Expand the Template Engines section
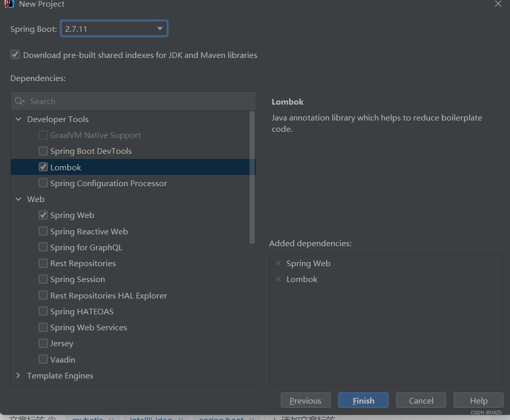510x420 pixels. pyautogui.click(x=18, y=375)
